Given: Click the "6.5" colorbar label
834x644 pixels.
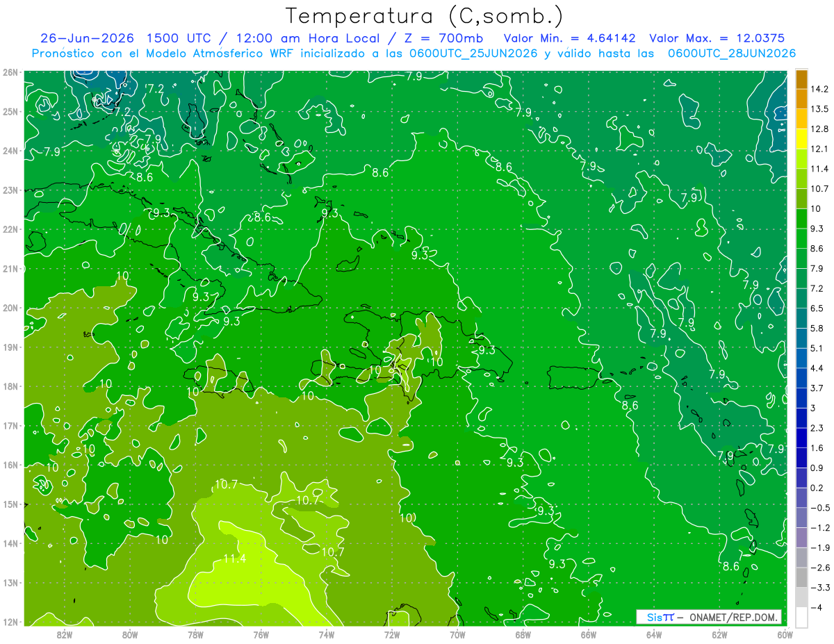Looking at the screenshot, I should click(x=817, y=308).
